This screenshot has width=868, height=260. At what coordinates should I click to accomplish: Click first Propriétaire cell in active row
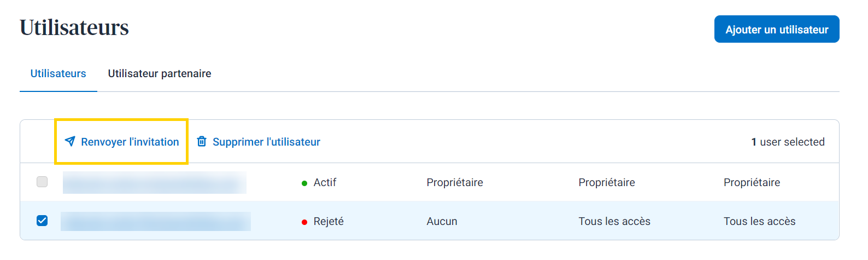click(x=455, y=182)
